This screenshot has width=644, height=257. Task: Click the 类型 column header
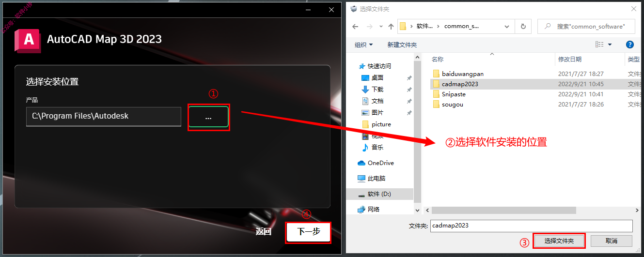pyautogui.click(x=634, y=59)
